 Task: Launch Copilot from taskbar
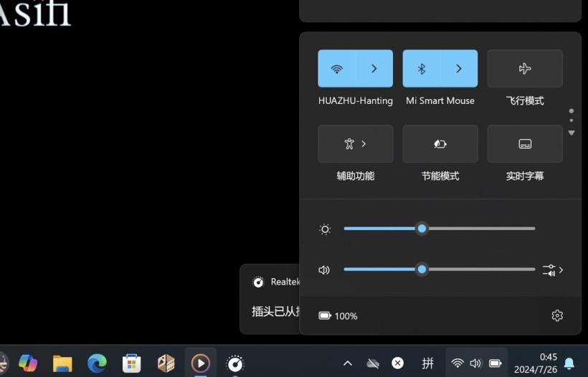click(x=28, y=363)
